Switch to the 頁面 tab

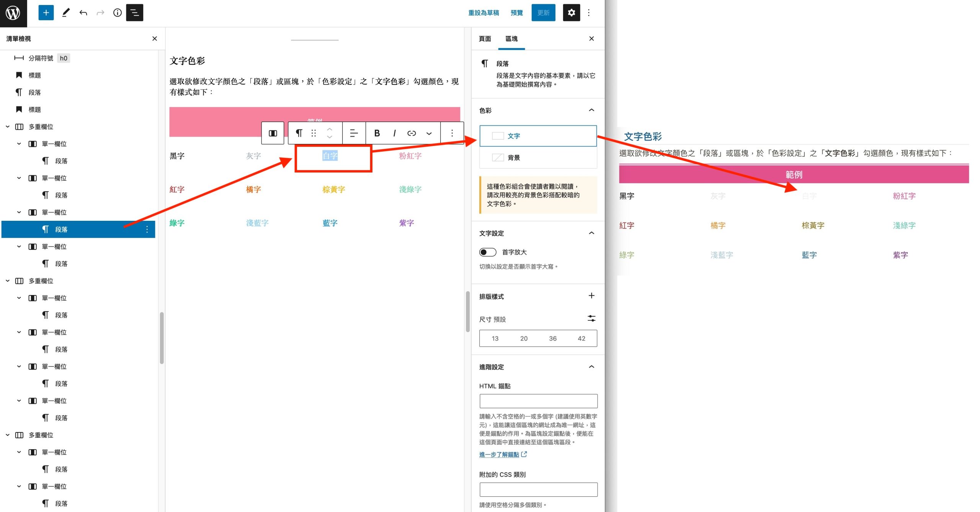(485, 39)
